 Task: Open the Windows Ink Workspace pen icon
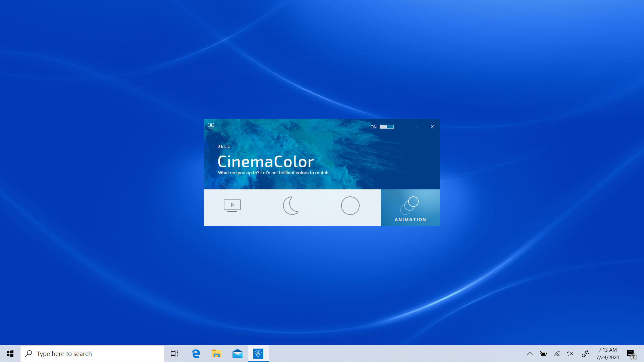pos(585,354)
